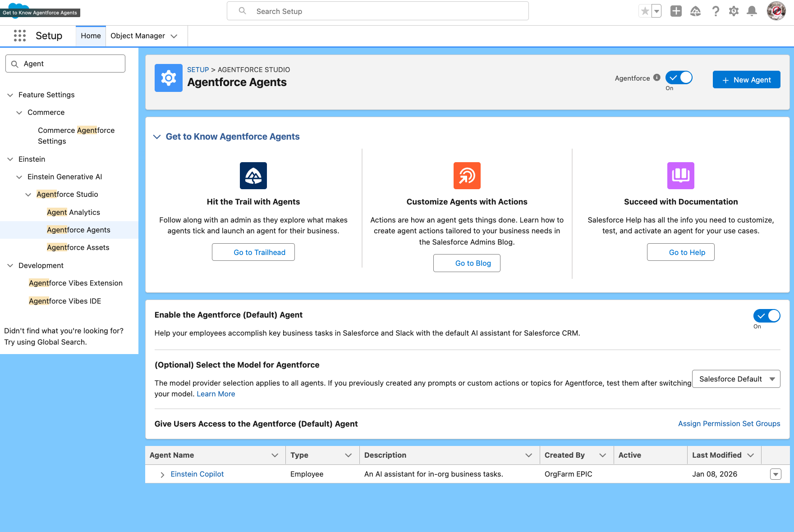Collapse Get to Know Agentforce Agents section

[157, 137]
